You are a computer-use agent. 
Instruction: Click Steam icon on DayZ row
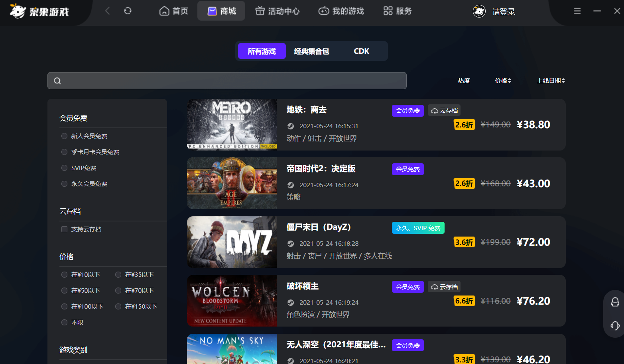tap(291, 244)
